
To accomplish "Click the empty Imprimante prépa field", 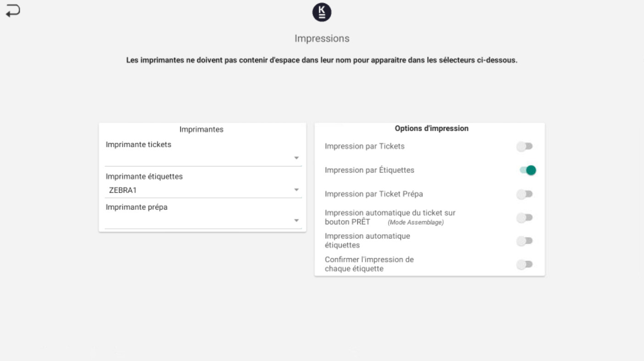I will [197, 221].
